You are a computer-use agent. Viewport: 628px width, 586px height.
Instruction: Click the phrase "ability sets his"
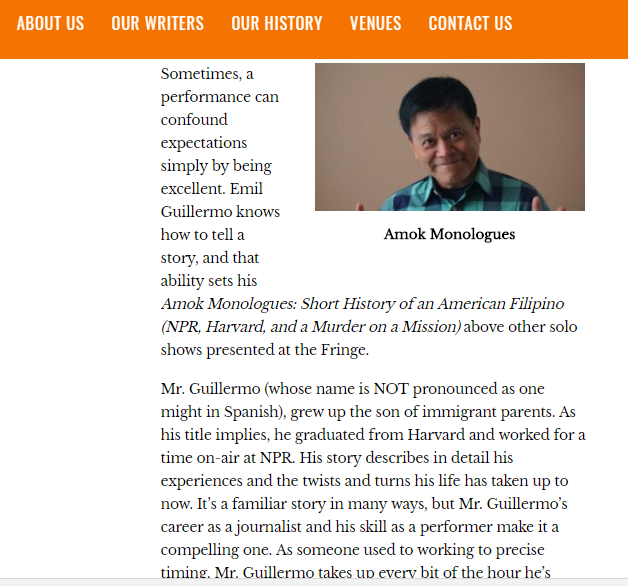pos(209,281)
